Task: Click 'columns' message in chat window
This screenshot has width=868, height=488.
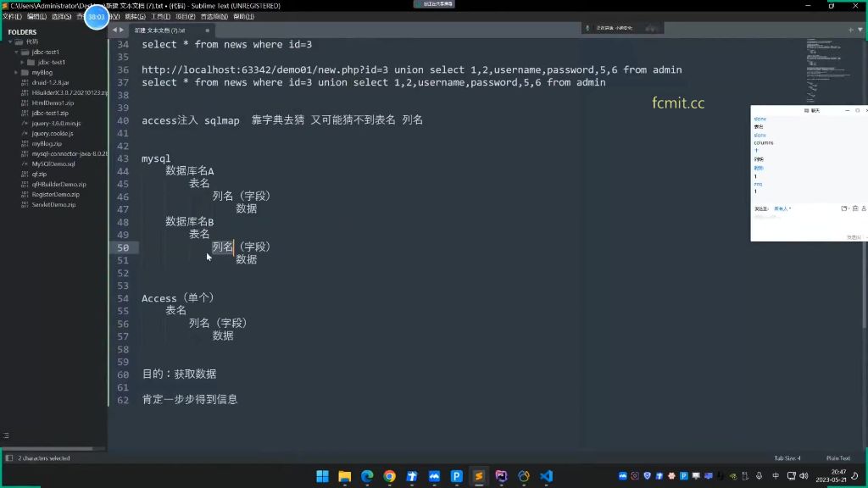Action: coord(764,142)
